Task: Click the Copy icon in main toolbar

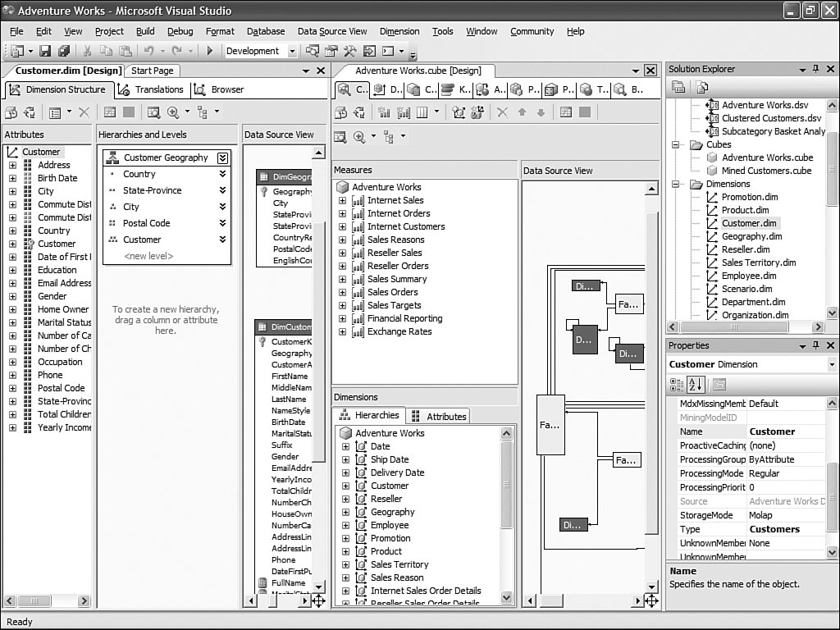Action: pos(106,51)
